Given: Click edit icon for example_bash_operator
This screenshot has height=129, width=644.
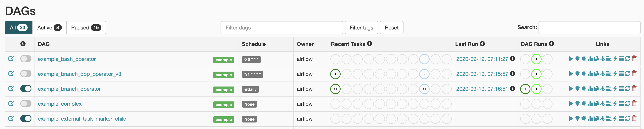Looking at the screenshot, I should [11, 59].
